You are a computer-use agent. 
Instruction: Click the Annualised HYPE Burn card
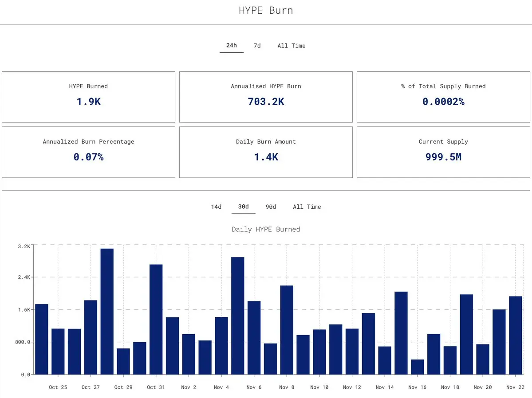pyautogui.click(x=266, y=97)
